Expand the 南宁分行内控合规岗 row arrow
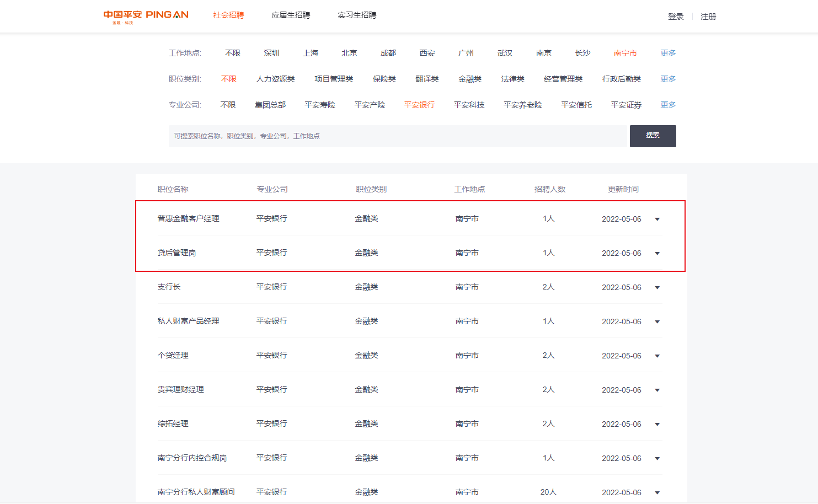 point(657,459)
